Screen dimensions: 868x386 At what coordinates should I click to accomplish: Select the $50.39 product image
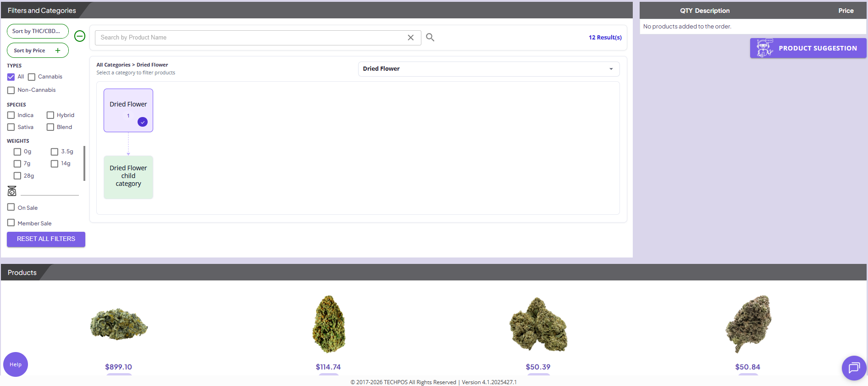coord(539,324)
